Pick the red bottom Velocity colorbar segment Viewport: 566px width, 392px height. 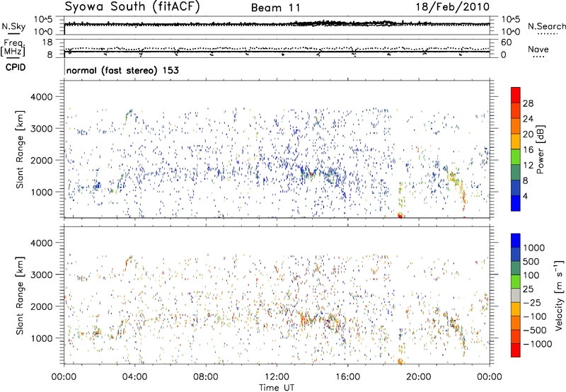pos(516,350)
